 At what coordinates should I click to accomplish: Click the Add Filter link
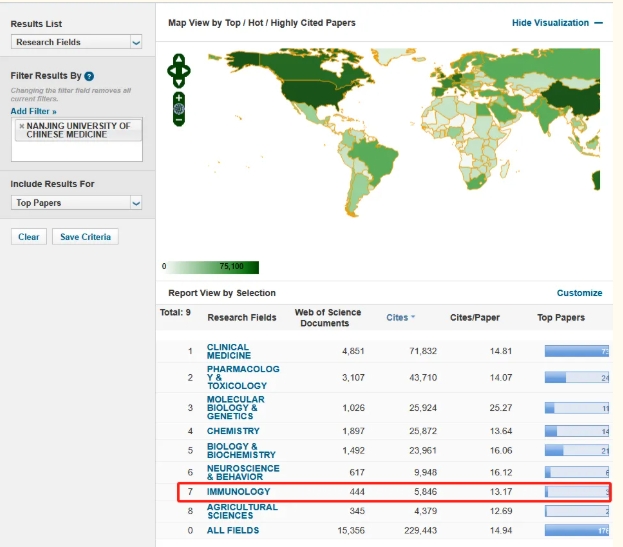click(33, 111)
